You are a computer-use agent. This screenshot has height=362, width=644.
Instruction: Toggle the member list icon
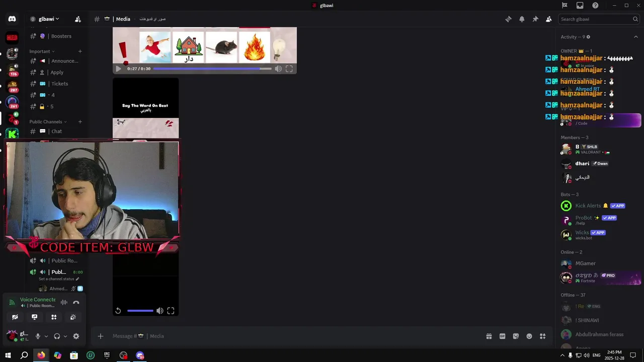coord(548,19)
